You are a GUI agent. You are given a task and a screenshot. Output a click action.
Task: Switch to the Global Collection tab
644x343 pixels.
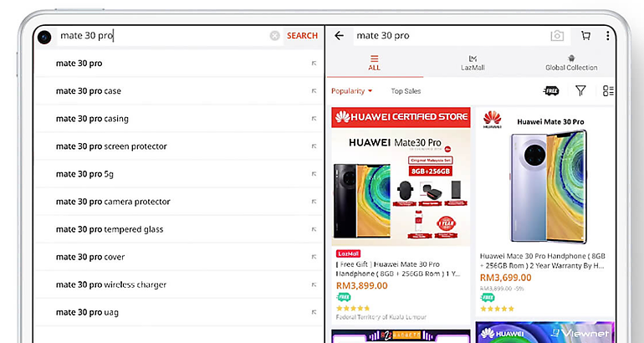click(x=571, y=63)
